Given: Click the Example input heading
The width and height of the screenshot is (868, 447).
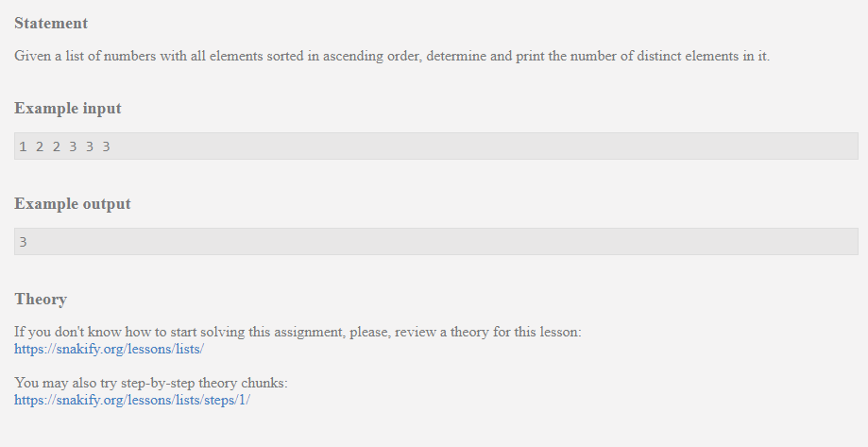Looking at the screenshot, I should tap(68, 108).
